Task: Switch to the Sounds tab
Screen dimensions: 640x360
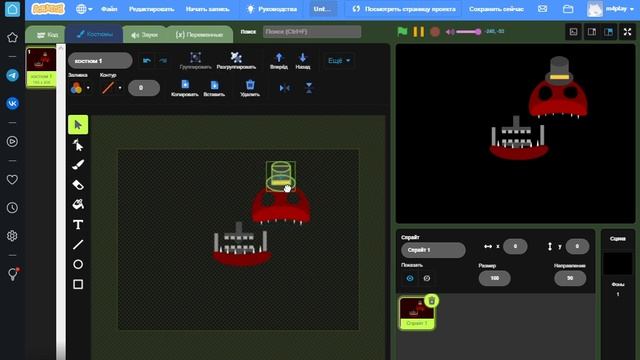Action: tap(144, 35)
